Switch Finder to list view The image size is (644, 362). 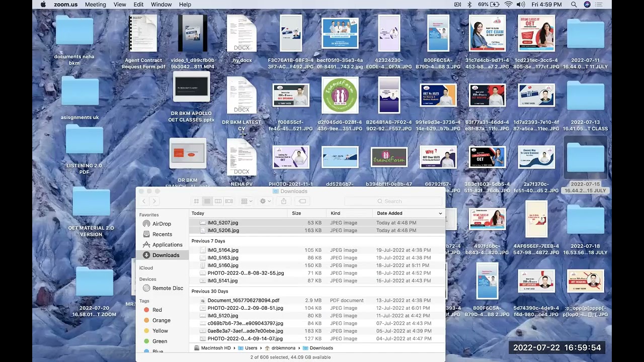point(207,201)
